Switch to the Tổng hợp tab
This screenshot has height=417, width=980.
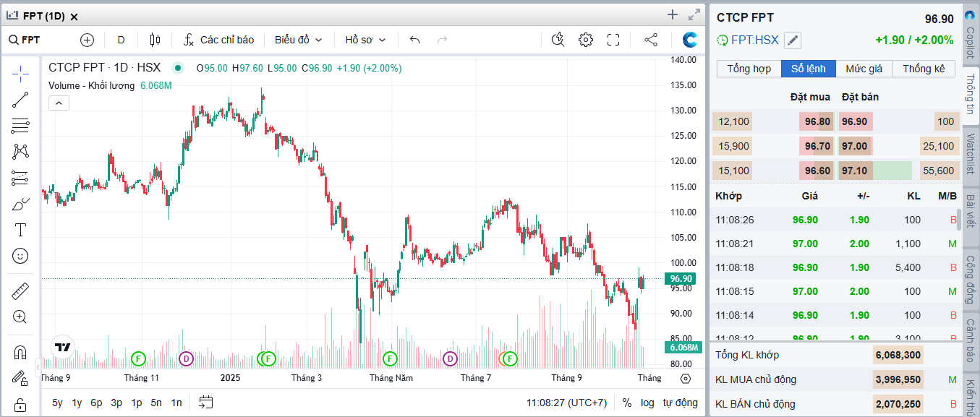point(749,69)
